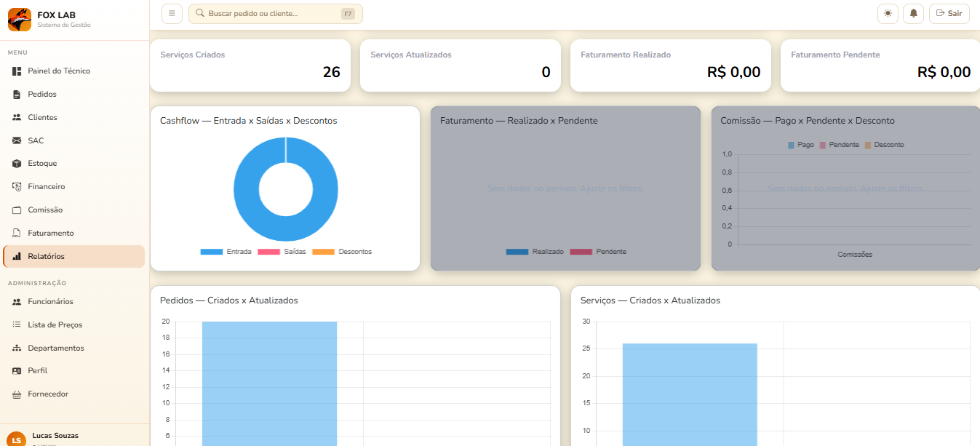The height and width of the screenshot is (446, 980).
Task: Toggle the Saídas legend swatch in Cashflow
Action: point(268,252)
